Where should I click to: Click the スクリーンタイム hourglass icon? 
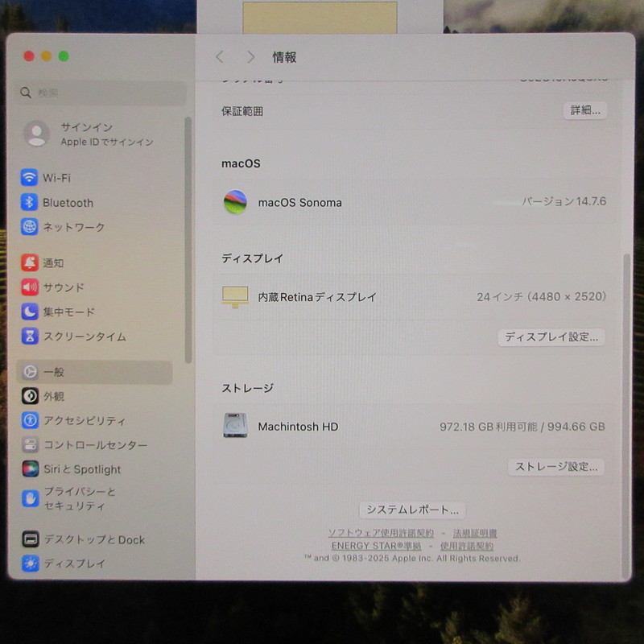click(30, 336)
